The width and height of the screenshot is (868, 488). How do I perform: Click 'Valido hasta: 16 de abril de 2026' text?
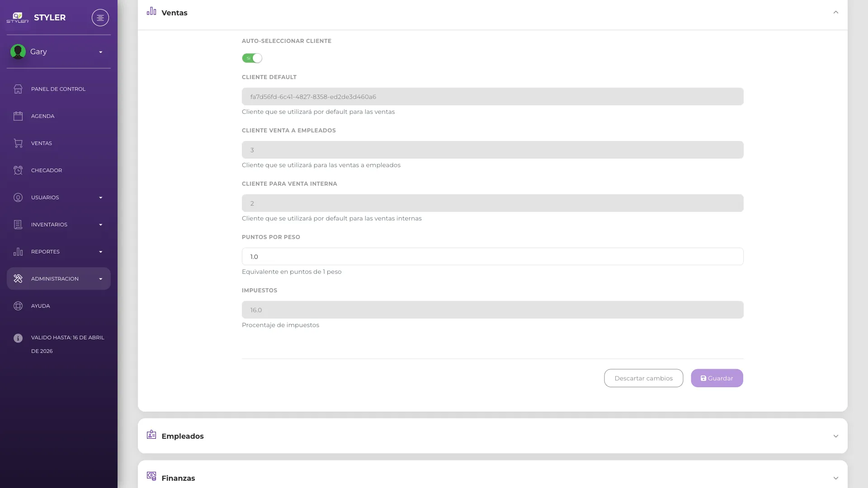(x=68, y=344)
